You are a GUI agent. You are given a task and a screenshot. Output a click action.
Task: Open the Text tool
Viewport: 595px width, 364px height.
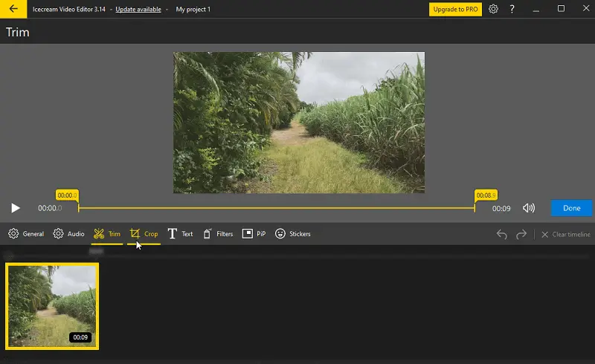tap(180, 233)
